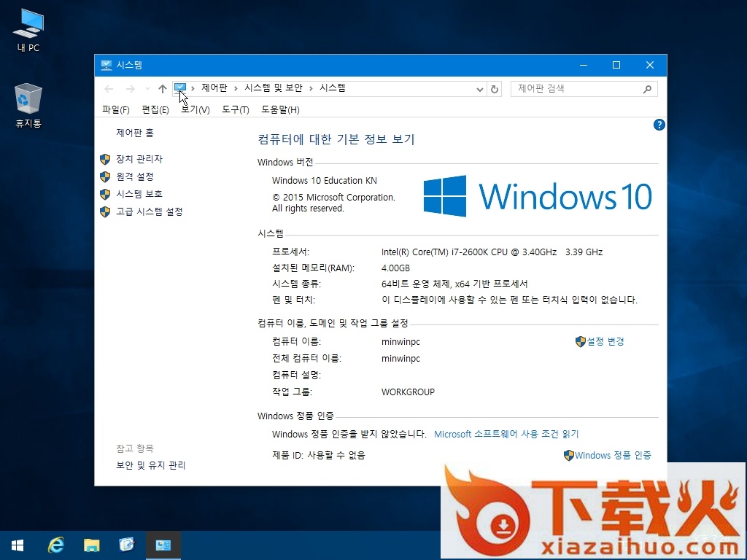747x560 pixels.
Task: Go up one level with the up arrow
Action: coord(163,89)
